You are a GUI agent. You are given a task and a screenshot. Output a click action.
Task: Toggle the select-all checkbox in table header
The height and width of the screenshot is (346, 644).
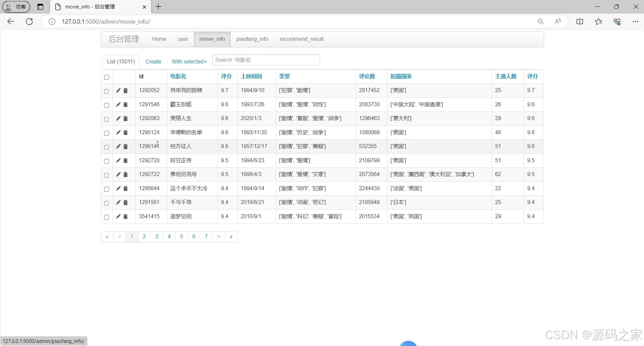107,77
